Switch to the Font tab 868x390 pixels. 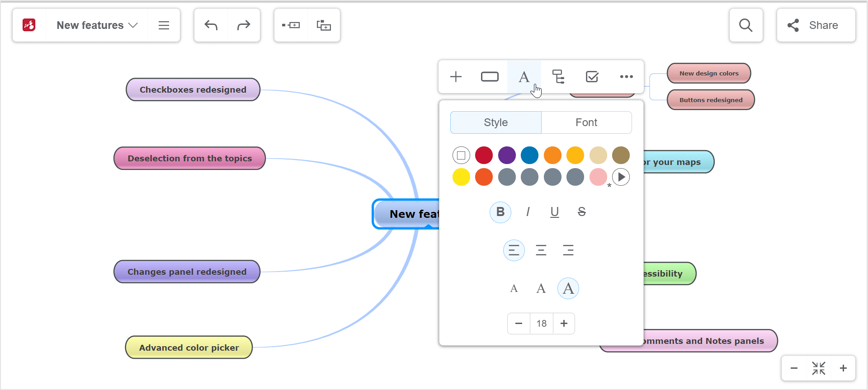coord(586,122)
